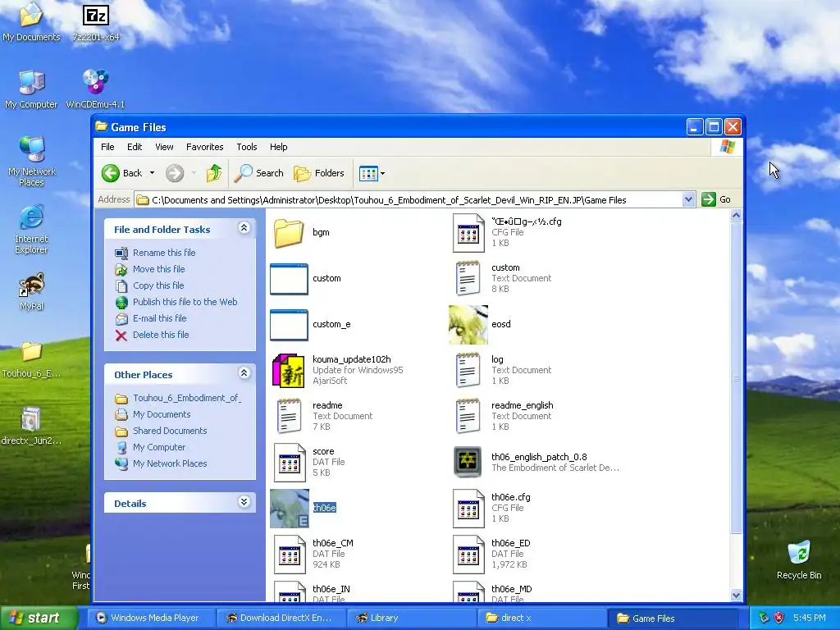Switch to Windows Media Player taskbar item
Image resolution: width=840 pixels, height=630 pixels.
coord(151,619)
